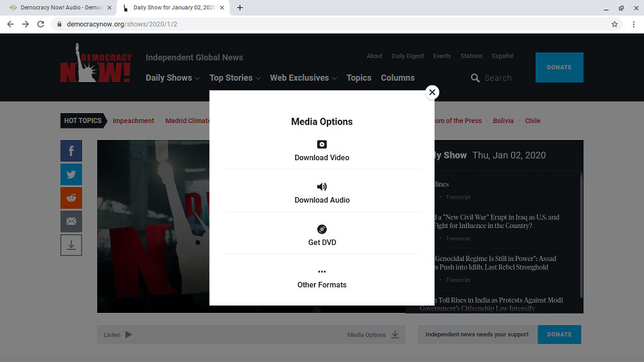Share the show on Twitter
Image resolution: width=644 pixels, height=362 pixels.
pyautogui.click(x=71, y=174)
